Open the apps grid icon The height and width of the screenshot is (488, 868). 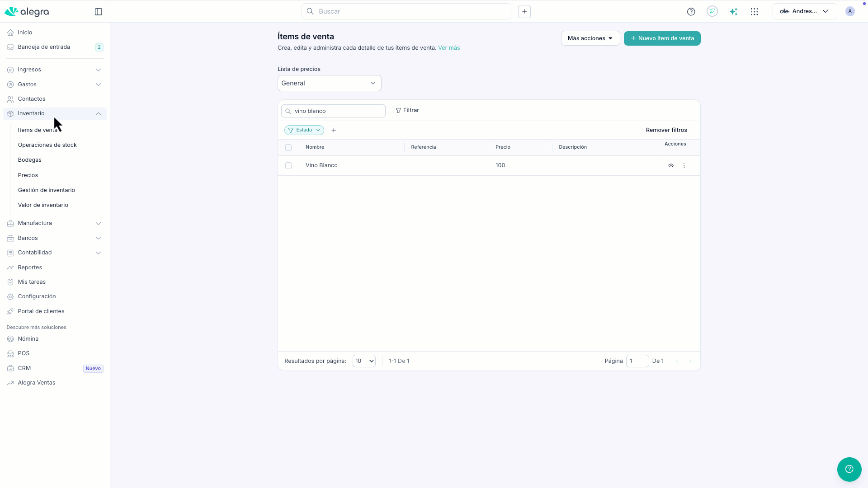(x=754, y=12)
